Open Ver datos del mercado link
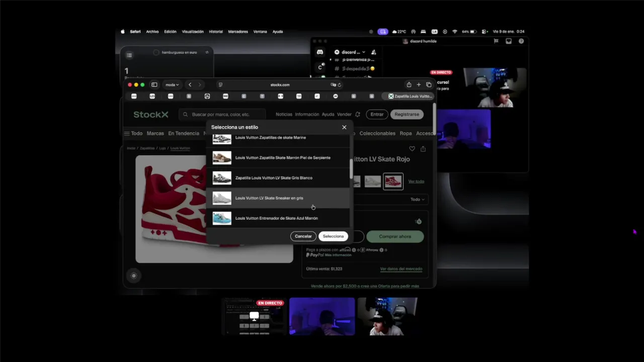This screenshot has width=644, height=362. (401, 269)
